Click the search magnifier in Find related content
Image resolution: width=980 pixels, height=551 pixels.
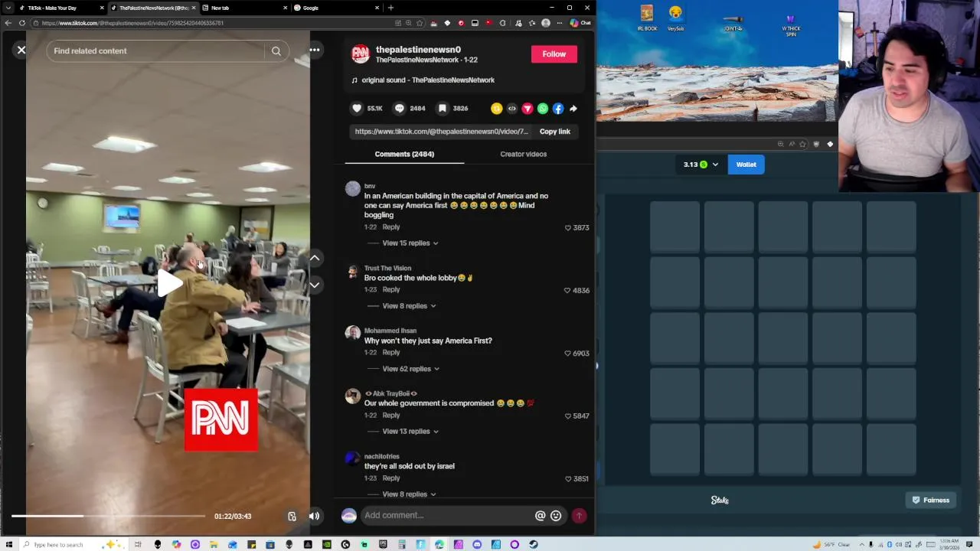tap(276, 51)
